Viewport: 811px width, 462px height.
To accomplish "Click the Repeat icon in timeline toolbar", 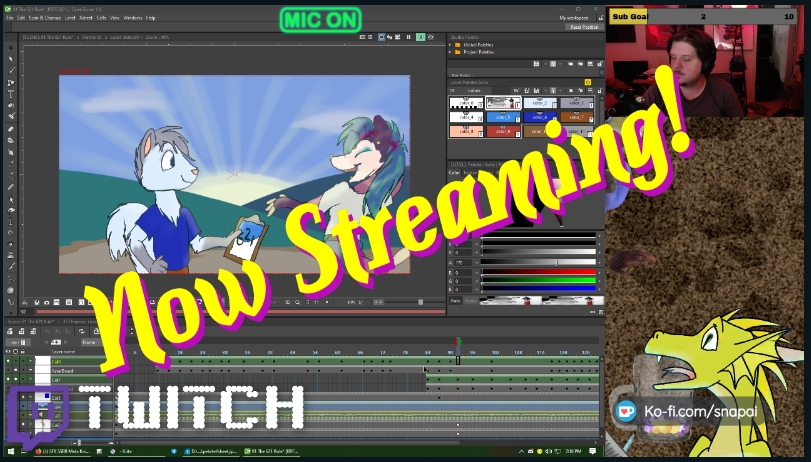I will pyautogui.click(x=82, y=332).
